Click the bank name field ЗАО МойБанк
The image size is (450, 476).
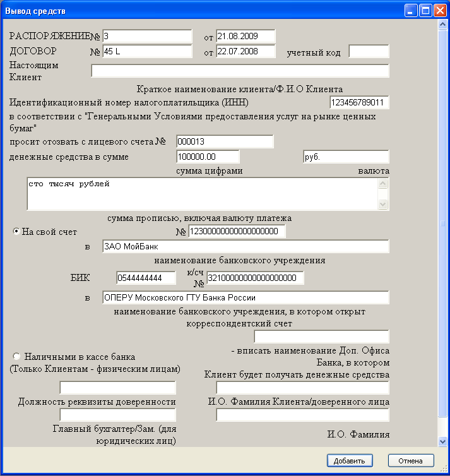point(246,246)
